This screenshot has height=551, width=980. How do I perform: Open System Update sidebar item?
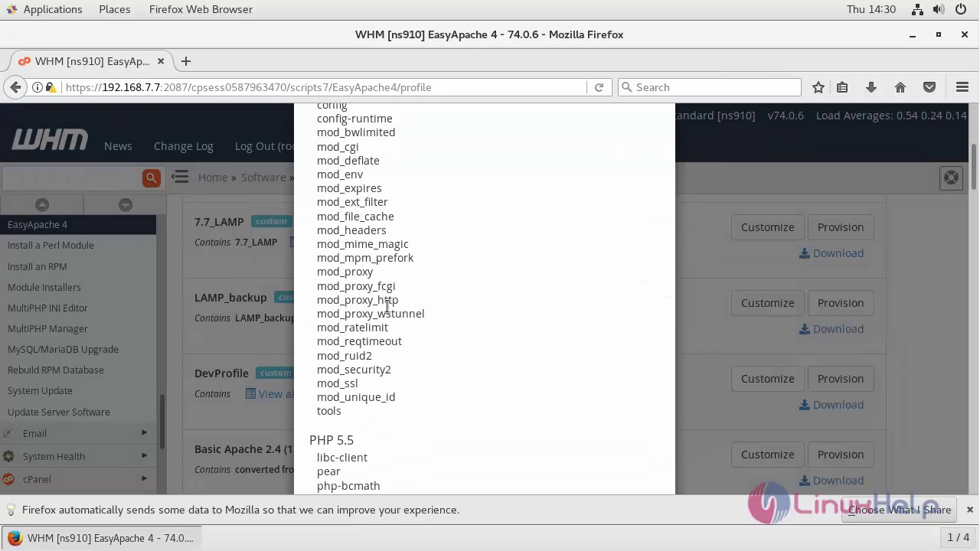tap(40, 390)
